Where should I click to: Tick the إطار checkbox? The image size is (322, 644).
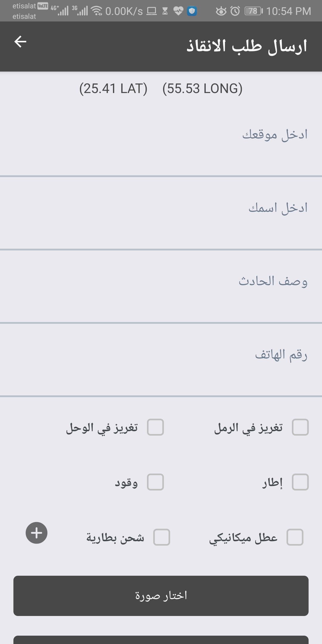click(300, 482)
